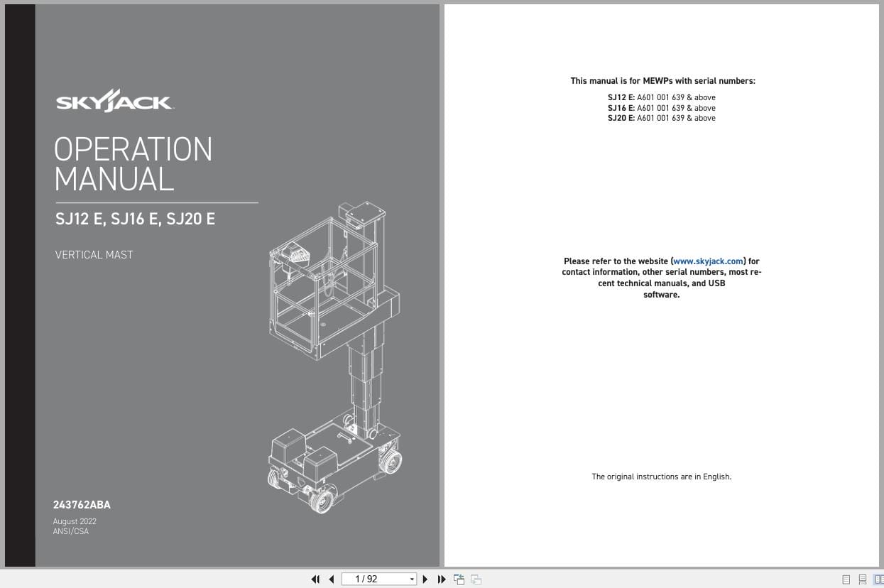Screen dimensions: 884x588
Task: Open the page number dropdown list
Action: tap(412, 579)
